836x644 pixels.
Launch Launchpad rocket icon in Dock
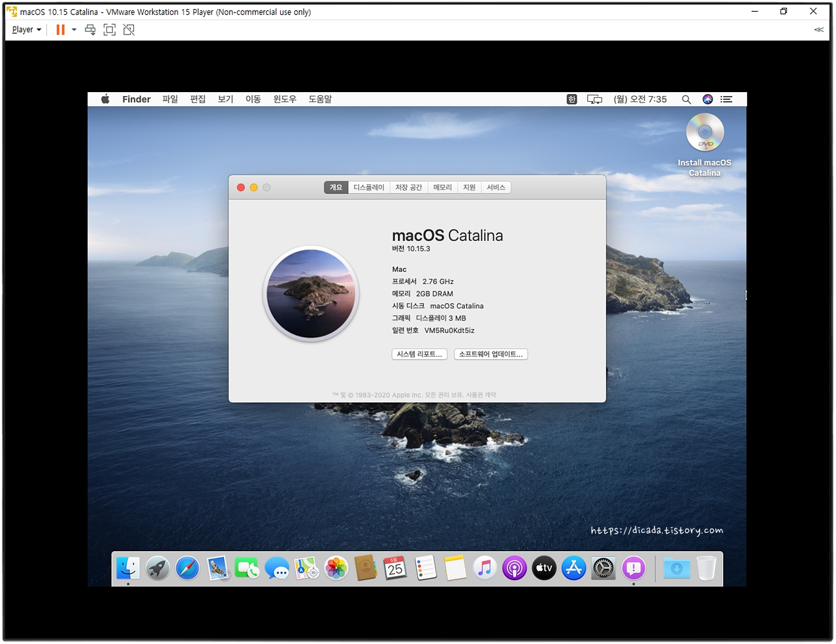[157, 569]
